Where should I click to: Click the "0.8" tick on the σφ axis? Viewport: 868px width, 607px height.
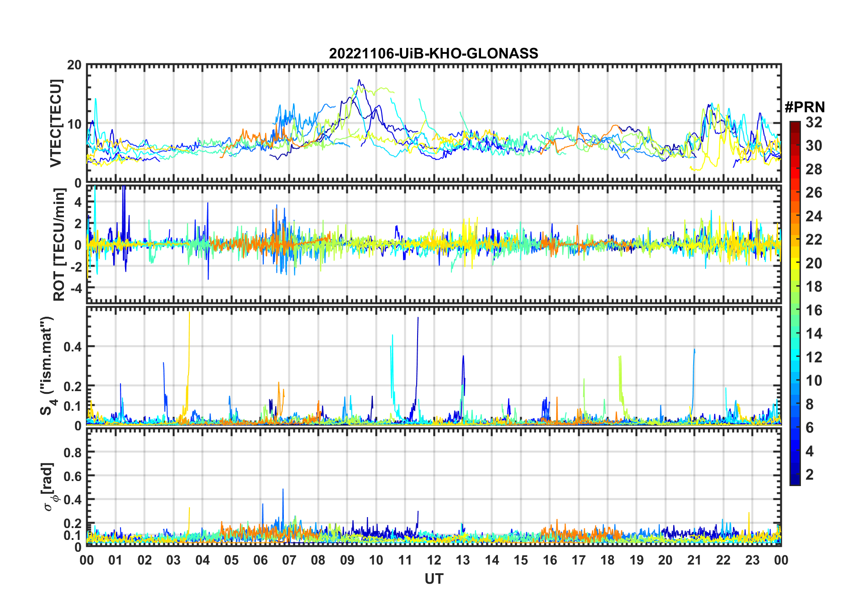tap(73, 452)
